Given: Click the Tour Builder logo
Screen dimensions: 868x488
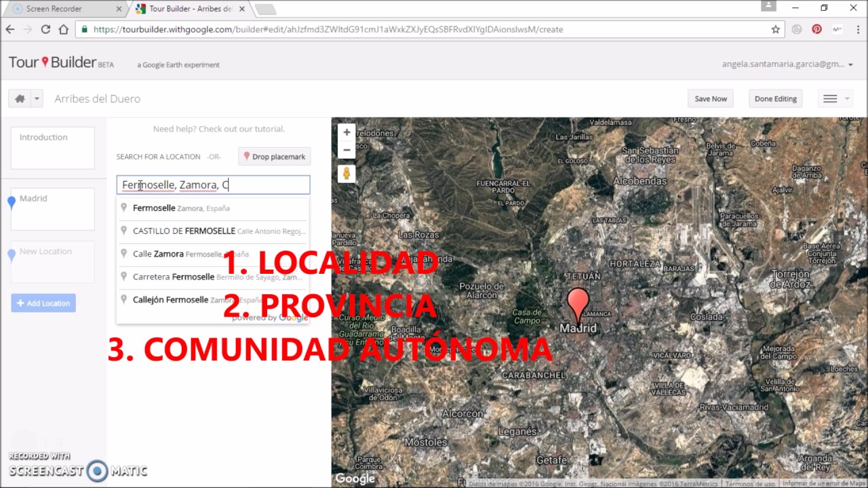Looking at the screenshot, I should point(61,63).
